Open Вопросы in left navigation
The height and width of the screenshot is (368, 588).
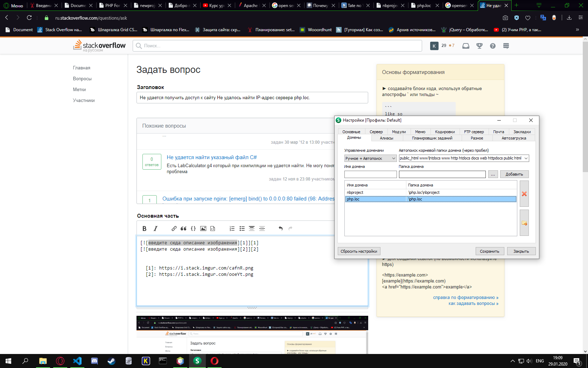82,79
